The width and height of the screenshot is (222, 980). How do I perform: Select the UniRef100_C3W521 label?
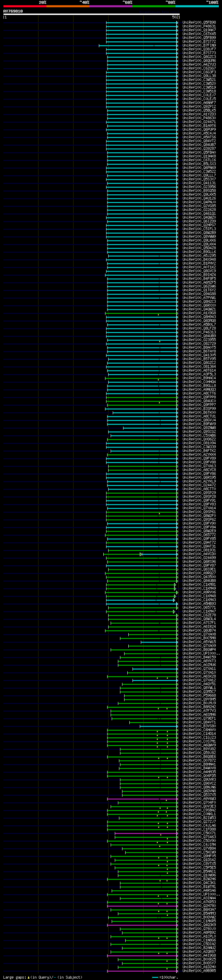199,80
